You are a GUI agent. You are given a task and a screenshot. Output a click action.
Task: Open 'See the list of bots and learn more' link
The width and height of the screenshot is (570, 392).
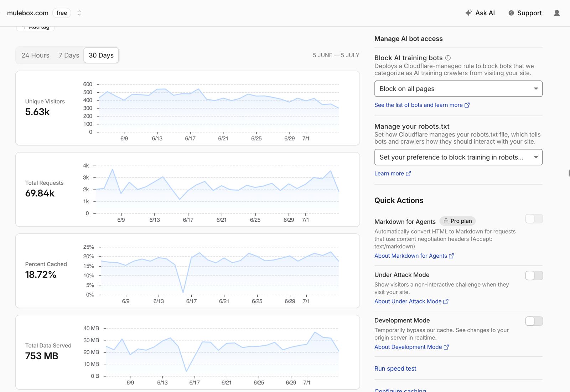pyautogui.click(x=422, y=105)
